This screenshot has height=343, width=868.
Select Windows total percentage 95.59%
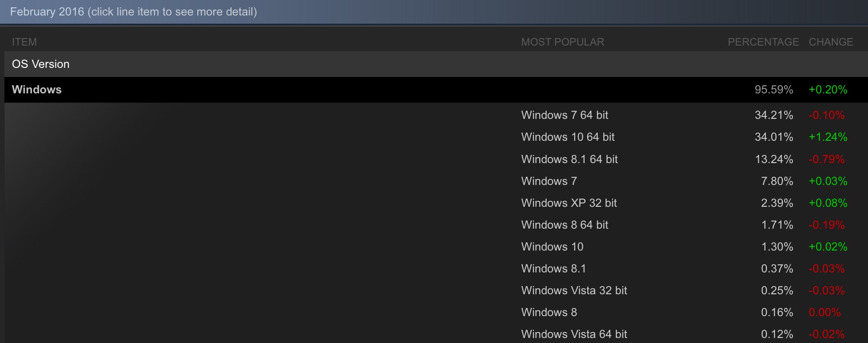tap(774, 90)
